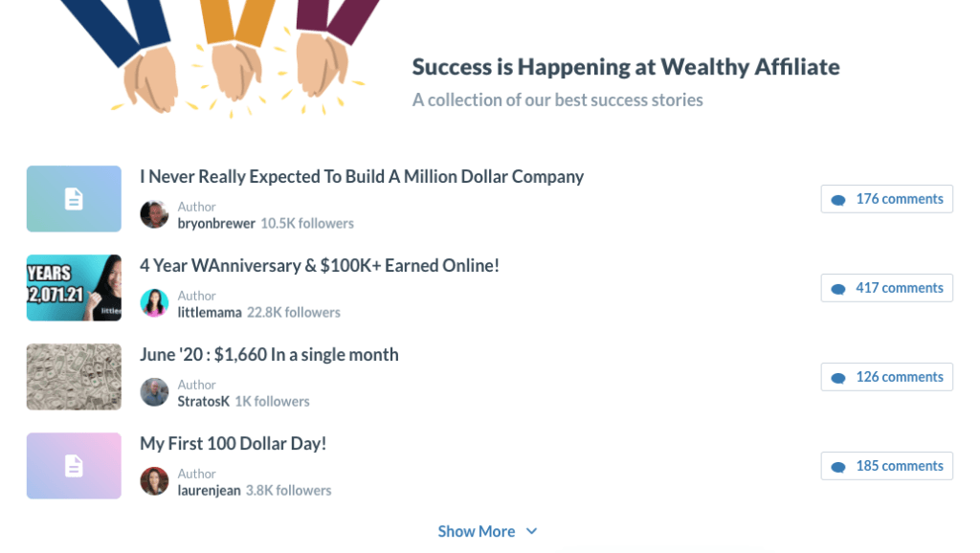Image resolution: width=980 pixels, height=553 pixels.
Task: Click bryonbrewer's profile avatar
Action: (x=154, y=214)
